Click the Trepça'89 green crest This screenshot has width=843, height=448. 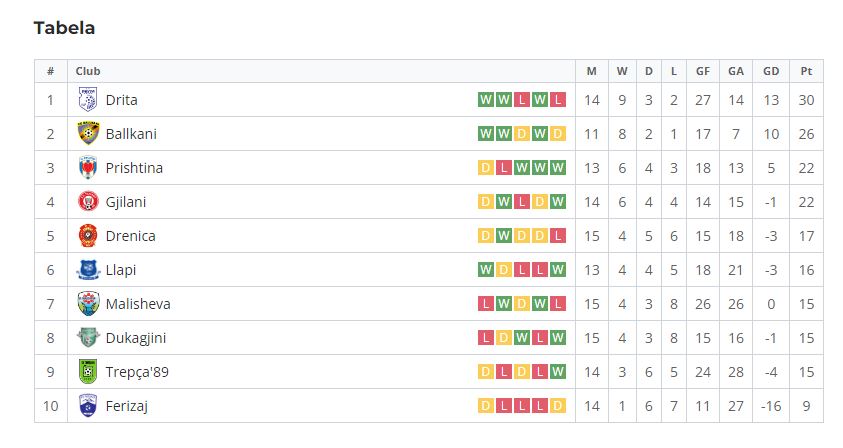[88, 371]
